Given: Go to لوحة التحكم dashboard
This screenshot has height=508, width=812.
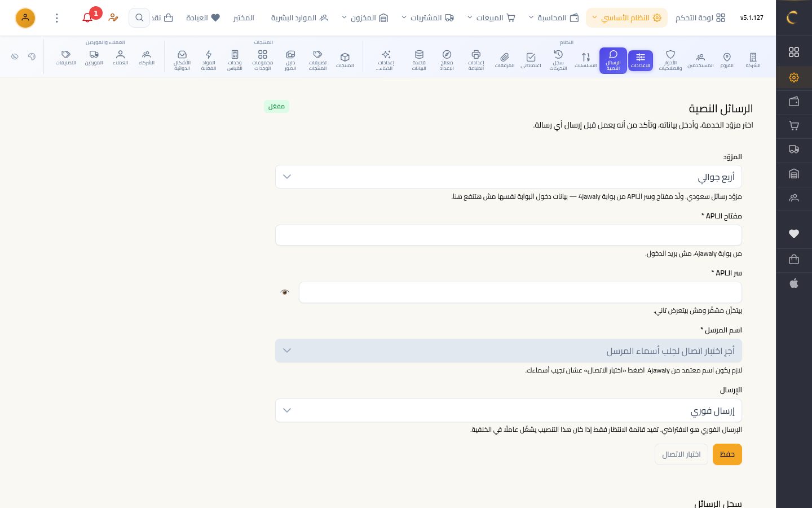Looking at the screenshot, I should (700, 17).
